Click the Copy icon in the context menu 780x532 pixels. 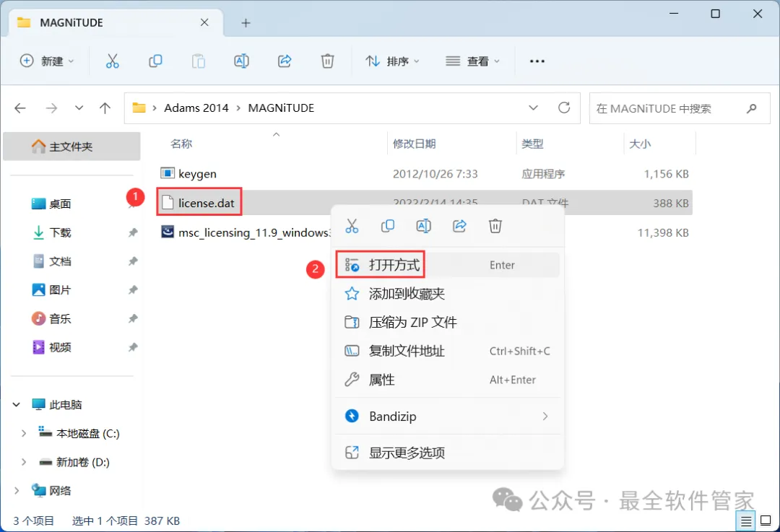(388, 226)
